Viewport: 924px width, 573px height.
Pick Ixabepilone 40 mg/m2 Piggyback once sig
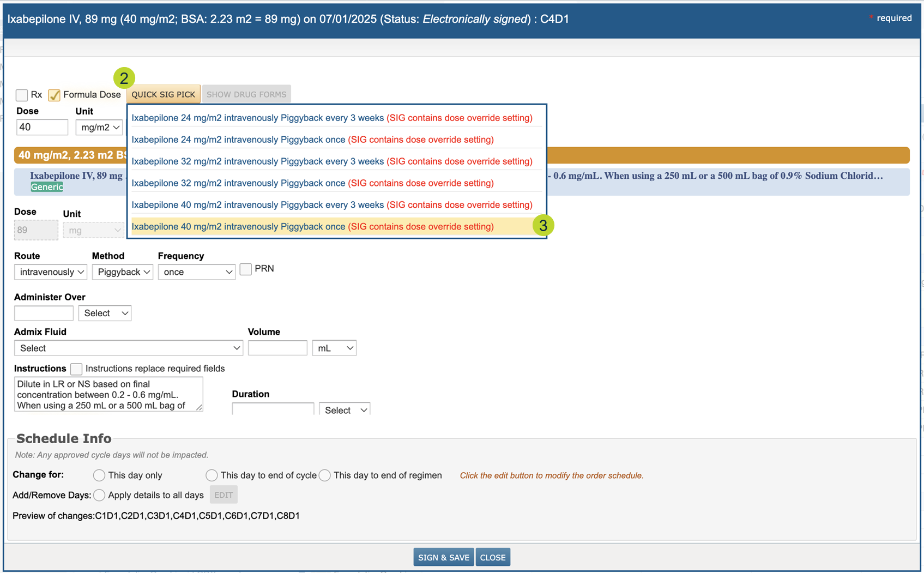(x=238, y=227)
